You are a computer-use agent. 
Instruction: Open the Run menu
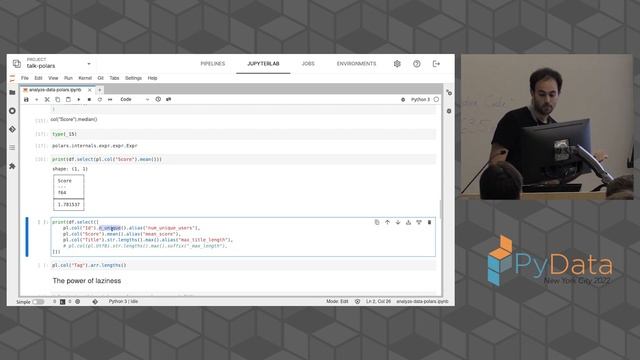click(68, 78)
